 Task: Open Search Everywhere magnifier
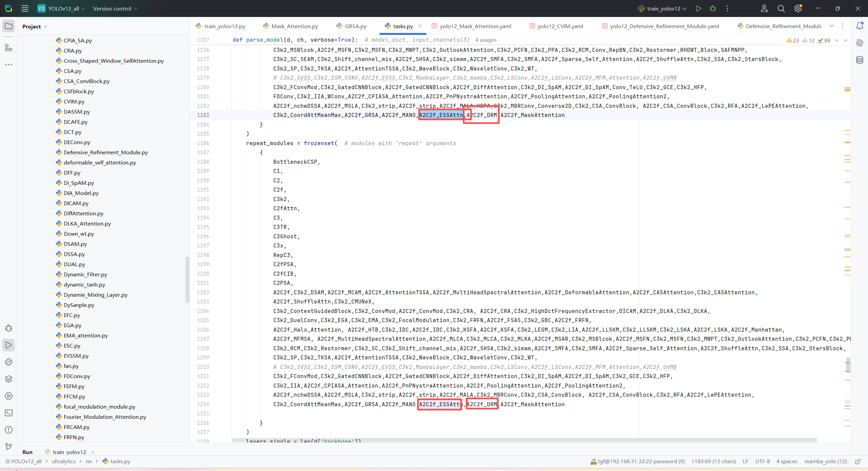coord(781,8)
